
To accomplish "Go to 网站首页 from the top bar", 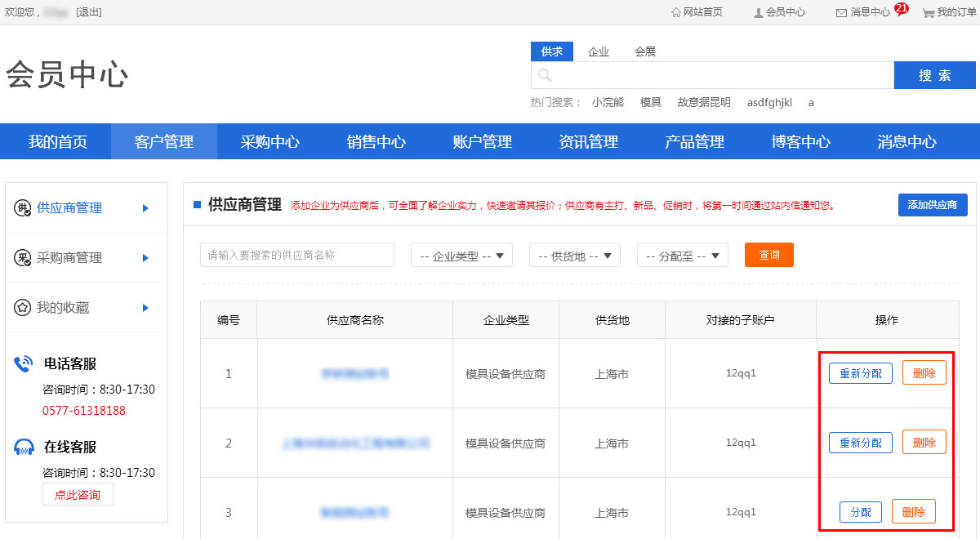I will pyautogui.click(x=703, y=12).
